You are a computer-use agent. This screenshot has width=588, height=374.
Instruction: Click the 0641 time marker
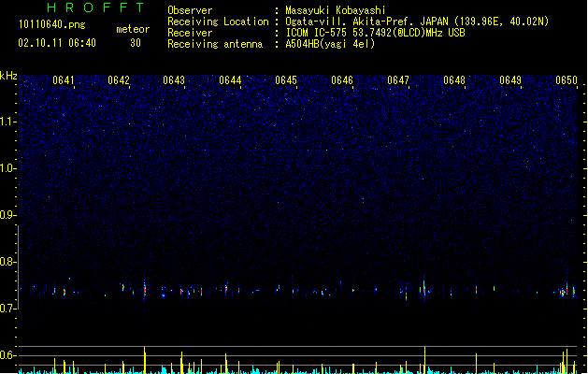[x=64, y=80]
